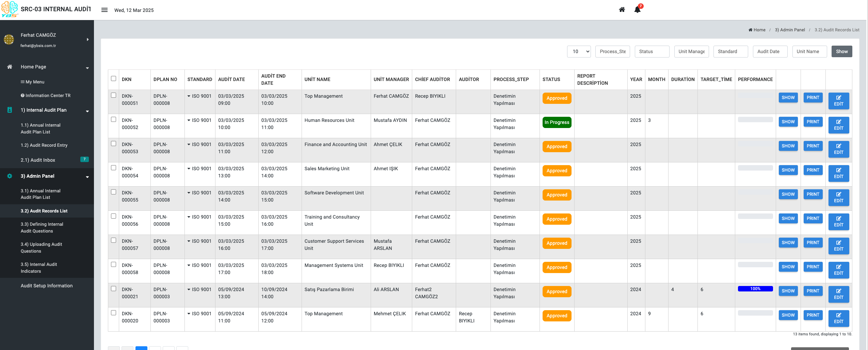Collapse the Home Page sidebar section

pos(87,67)
